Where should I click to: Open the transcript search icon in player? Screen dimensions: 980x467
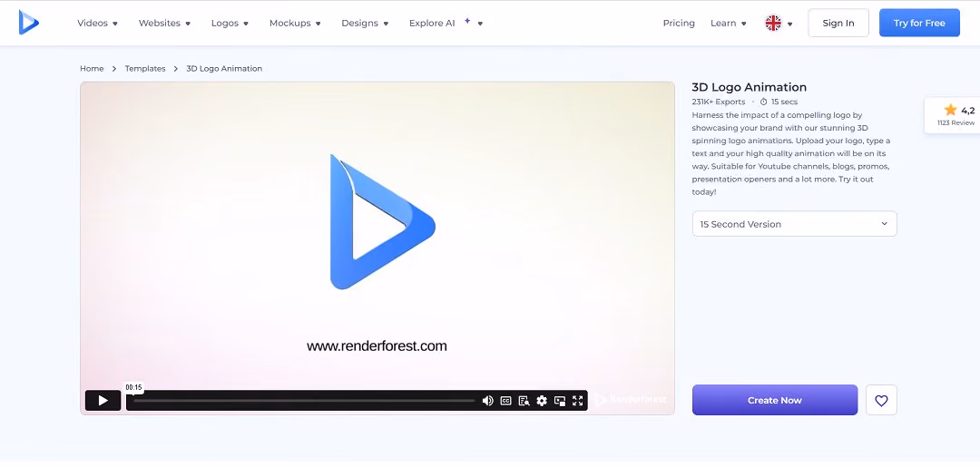pos(524,401)
